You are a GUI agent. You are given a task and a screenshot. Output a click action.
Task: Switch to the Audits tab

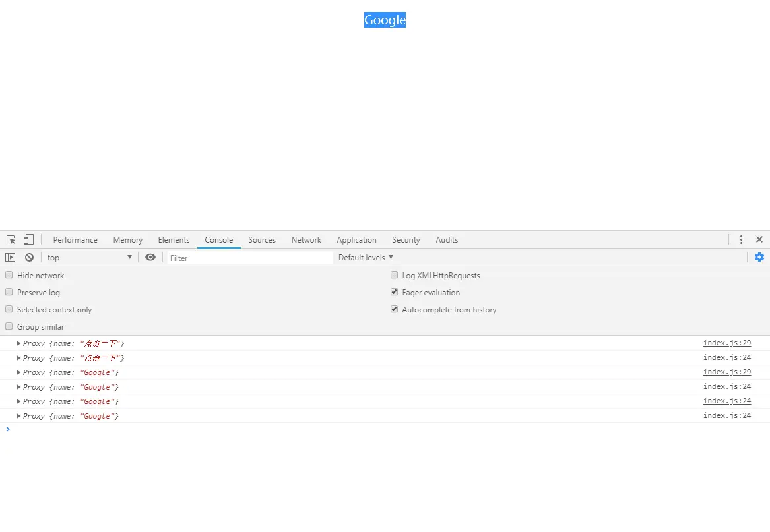pyautogui.click(x=447, y=239)
